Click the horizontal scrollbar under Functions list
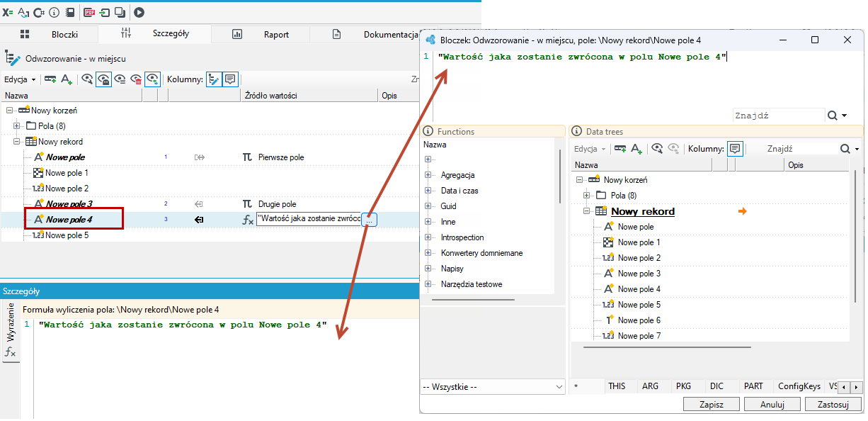Image resolution: width=868 pixels, height=421 pixels. [x=474, y=301]
